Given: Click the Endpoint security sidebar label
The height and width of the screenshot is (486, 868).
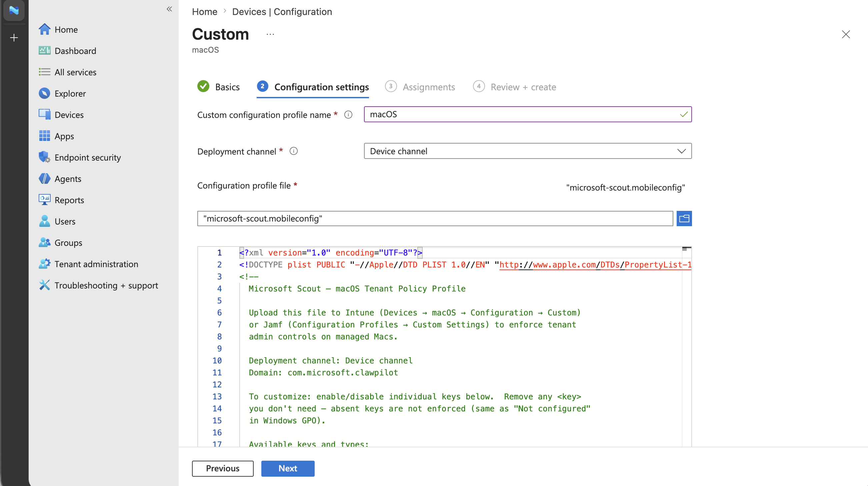Looking at the screenshot, I should [x=88, y=157].
